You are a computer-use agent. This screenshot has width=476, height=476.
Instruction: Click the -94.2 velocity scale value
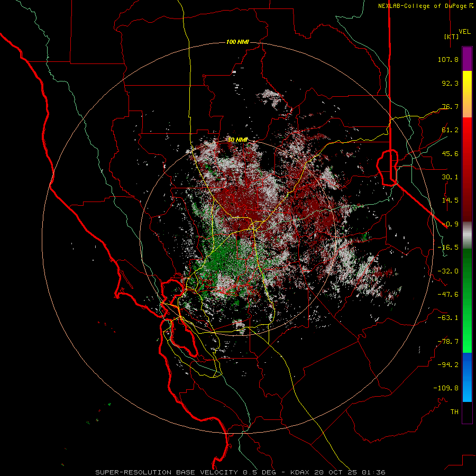(448, 365)
